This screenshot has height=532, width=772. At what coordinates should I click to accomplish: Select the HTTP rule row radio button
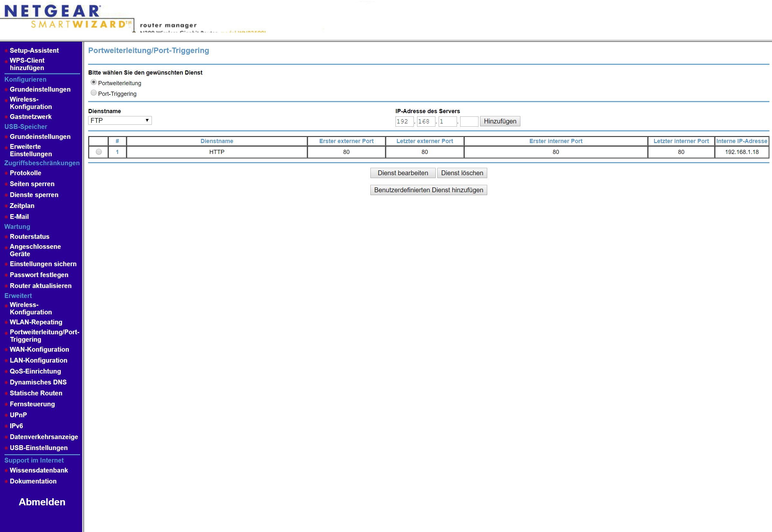[x=99, y=152]
